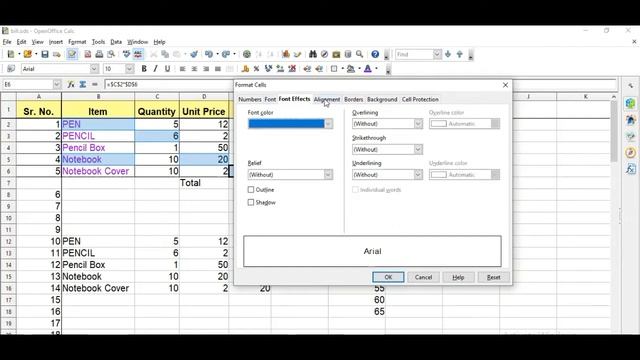Click the Font Color A icon

point(368,69)
